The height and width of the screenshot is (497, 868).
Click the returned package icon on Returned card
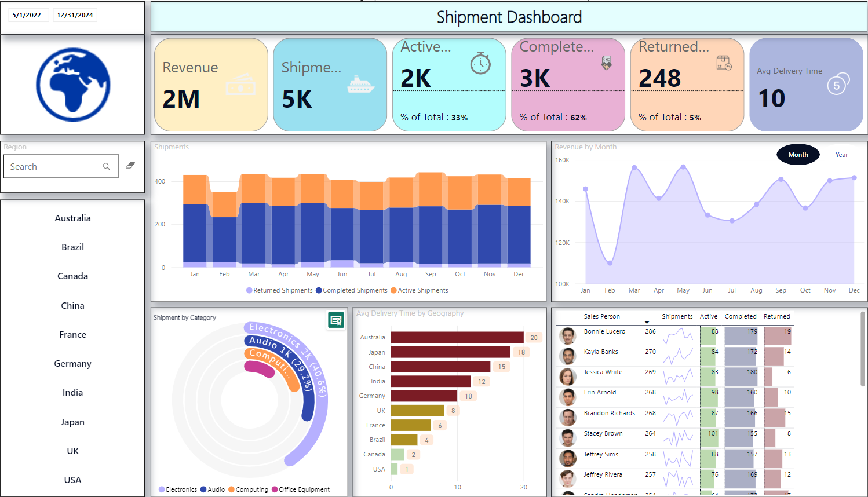[x=724, y=63]
